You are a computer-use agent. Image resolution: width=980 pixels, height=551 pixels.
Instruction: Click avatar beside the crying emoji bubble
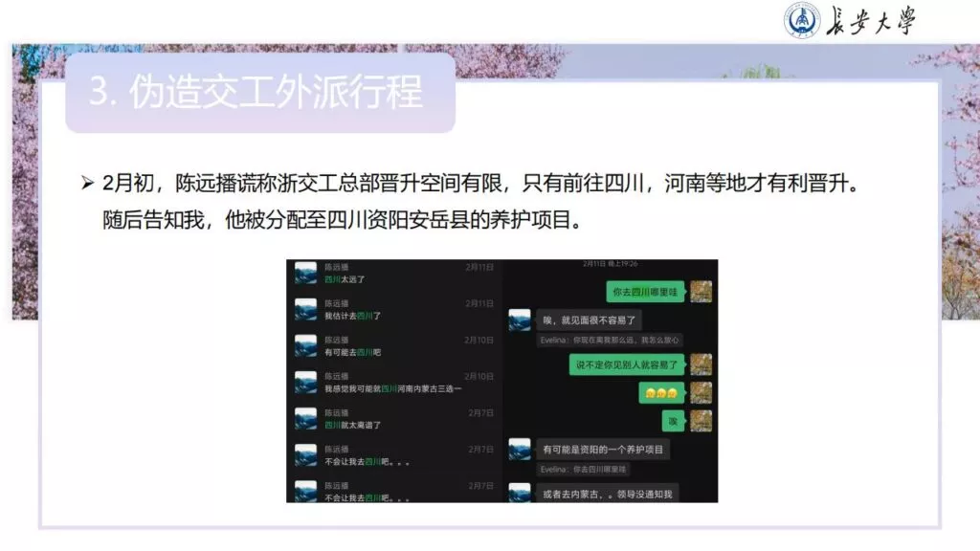[x=701, y=392]
